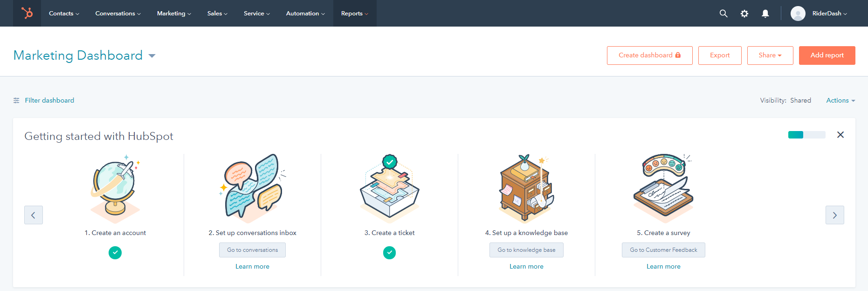Expand the RiderDash account dropdown

coord(830,14)
